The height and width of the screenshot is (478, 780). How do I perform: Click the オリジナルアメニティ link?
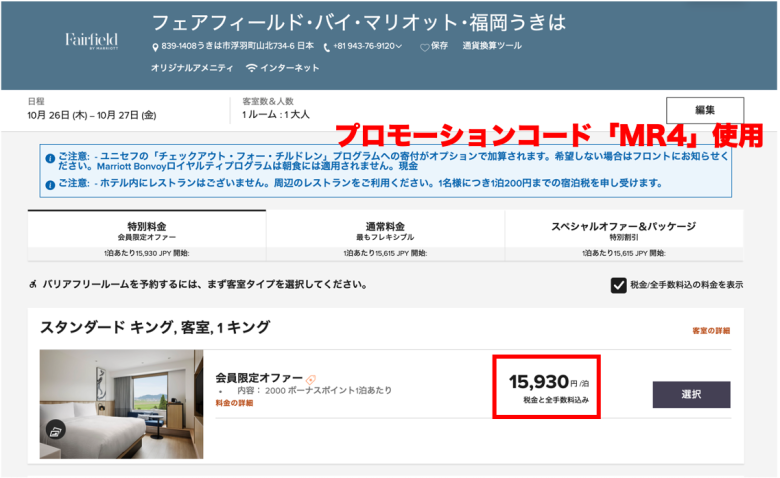coord(192,68)
